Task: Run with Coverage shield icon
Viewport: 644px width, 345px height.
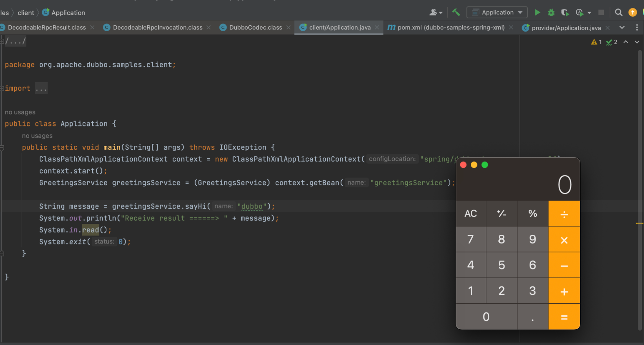Action: 564,13
